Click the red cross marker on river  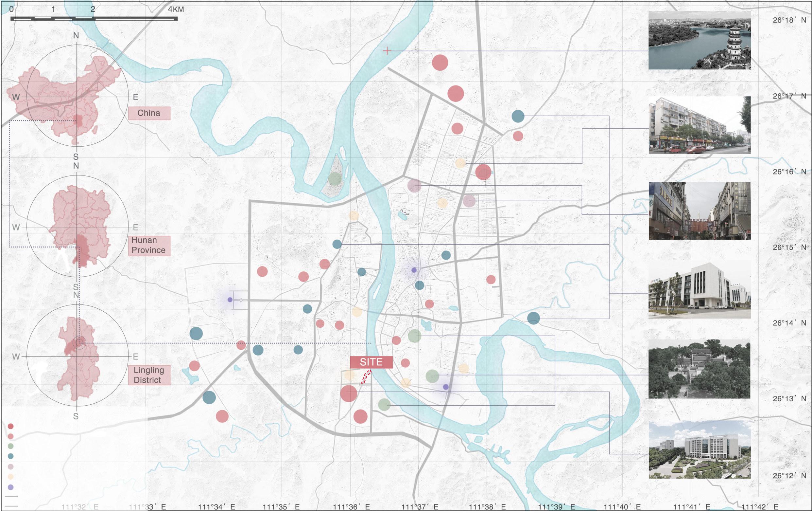pyautogui.click(x=387, y=51)
